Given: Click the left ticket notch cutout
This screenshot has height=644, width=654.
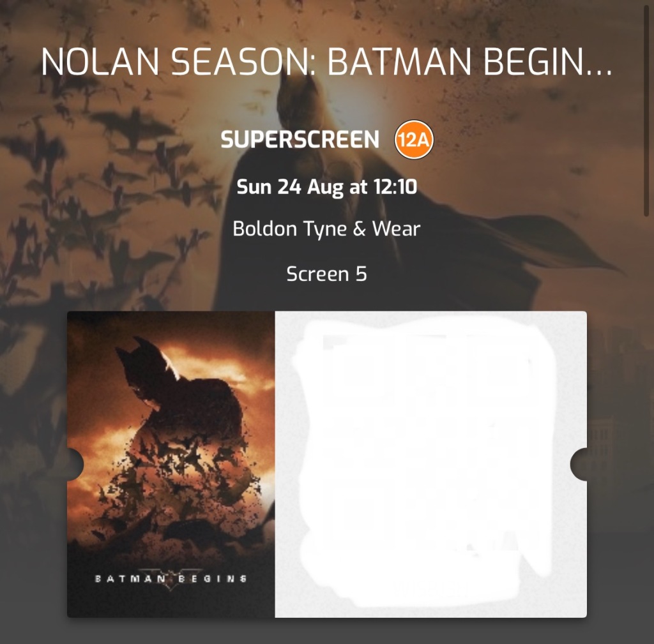Looking at the screenshot, I should pos(75,464).
